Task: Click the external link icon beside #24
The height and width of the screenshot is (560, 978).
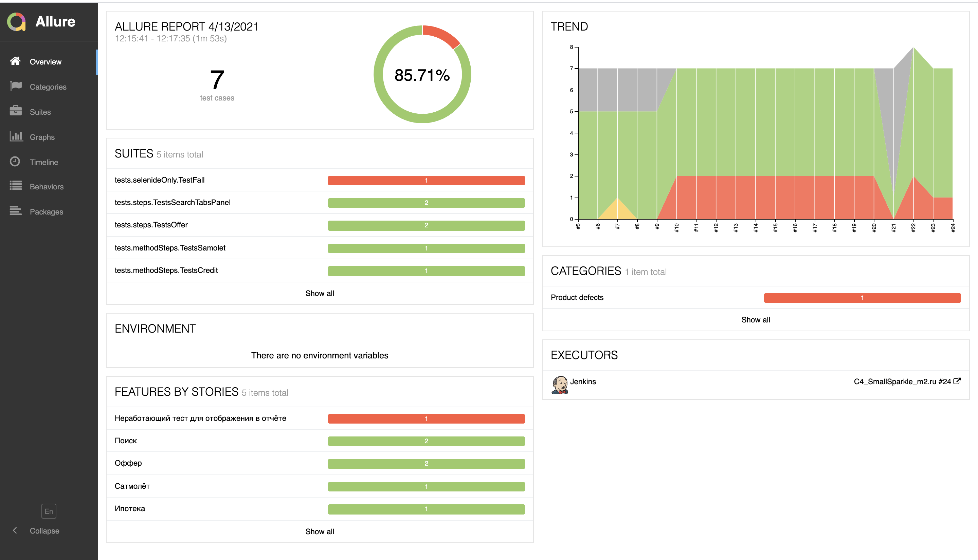Action: (x=957, y=381)
